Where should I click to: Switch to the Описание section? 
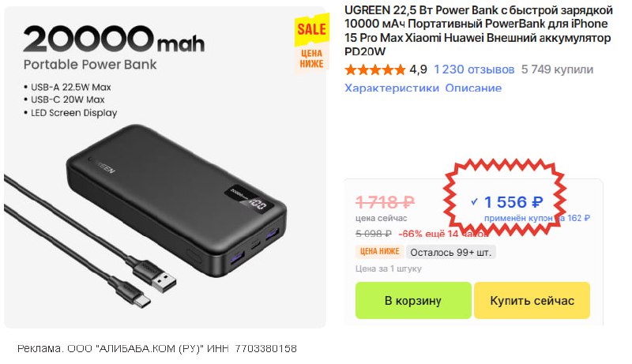(473, 88)
